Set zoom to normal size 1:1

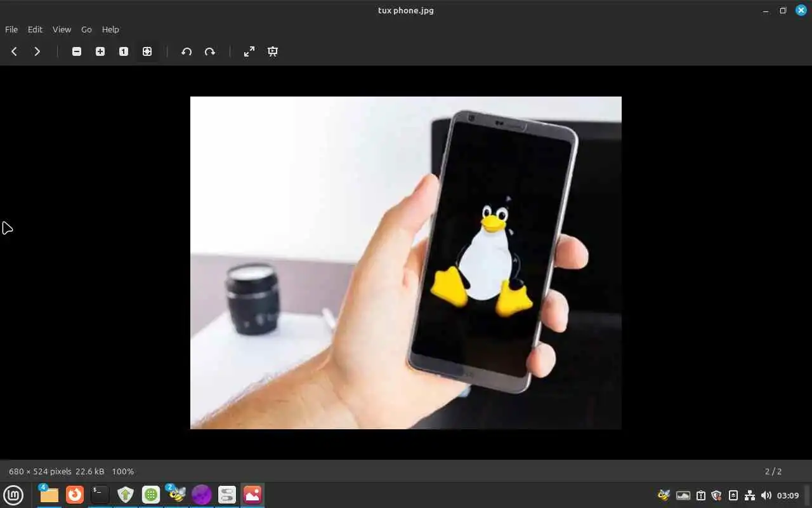click(124, 51)
